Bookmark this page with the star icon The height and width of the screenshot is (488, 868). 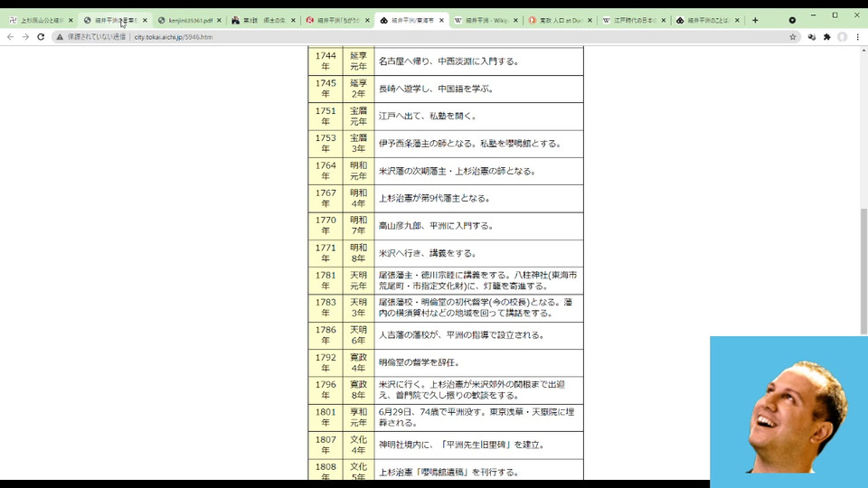click(x=793, y=37)
